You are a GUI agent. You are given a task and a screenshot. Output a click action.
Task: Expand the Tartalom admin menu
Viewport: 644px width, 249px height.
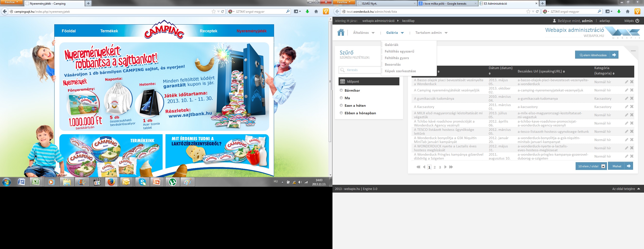click(431, 33)
